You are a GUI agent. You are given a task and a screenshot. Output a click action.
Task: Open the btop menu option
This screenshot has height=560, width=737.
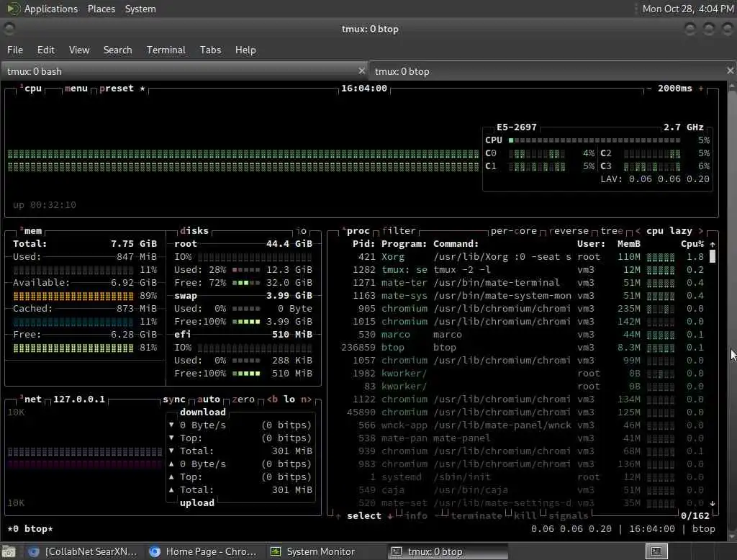click(76, 89)
